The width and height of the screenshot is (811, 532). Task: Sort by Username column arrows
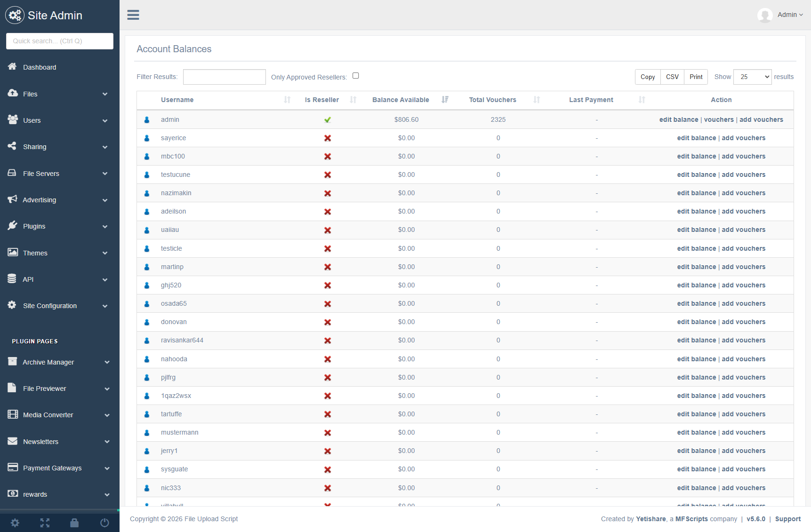287,100
